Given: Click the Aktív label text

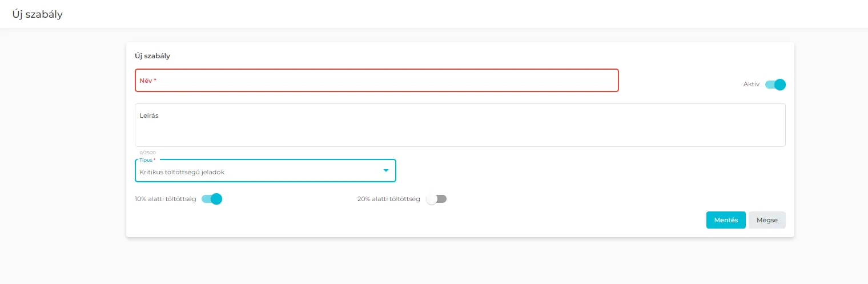Looking at the screenshot, I should pos(751,85).
